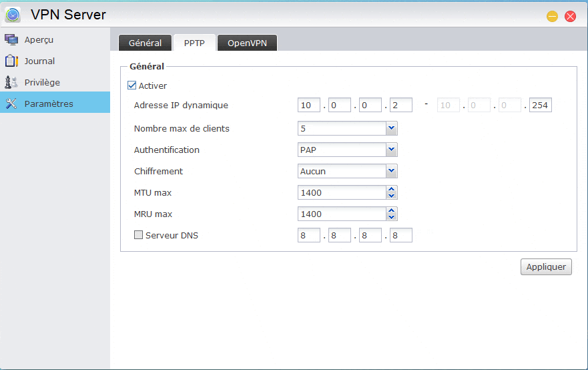Select the Privilège chess pieces icon
The width and height of the screenshot is (588, 370).
point(11,82)
